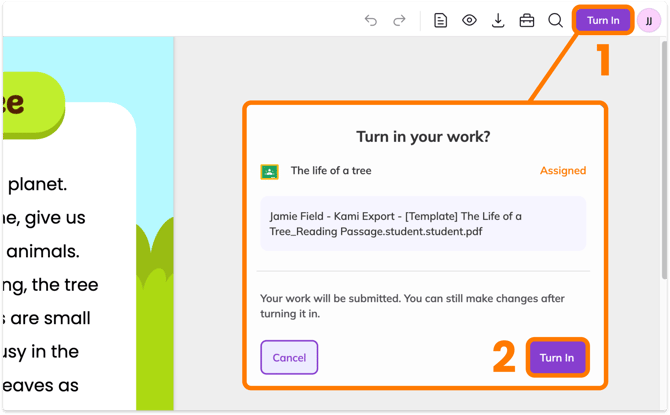670x415 pixels.
Task: Click 'Your work will be submitted' message
Action: click(412, 306)
